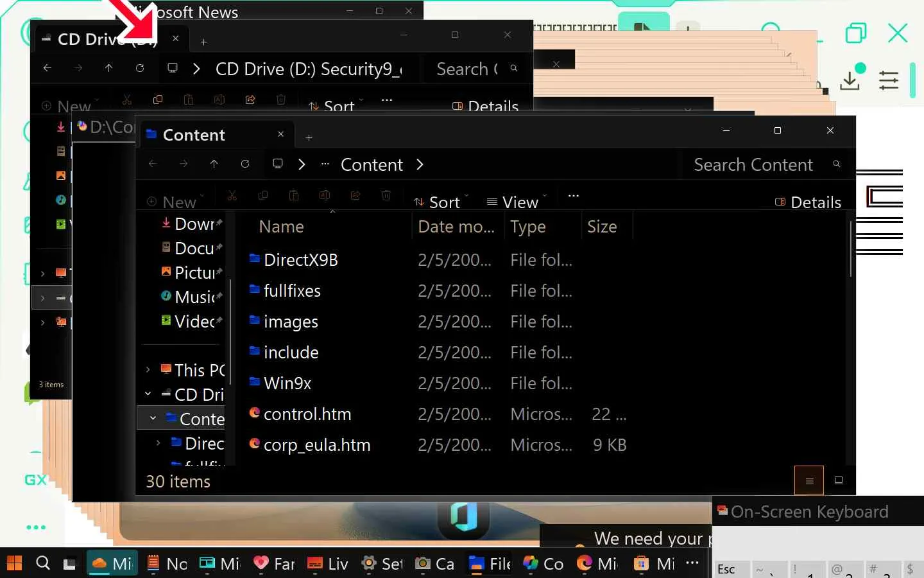
Task: Open Pictures in the Content navigation pane
Action: (191, 272)
